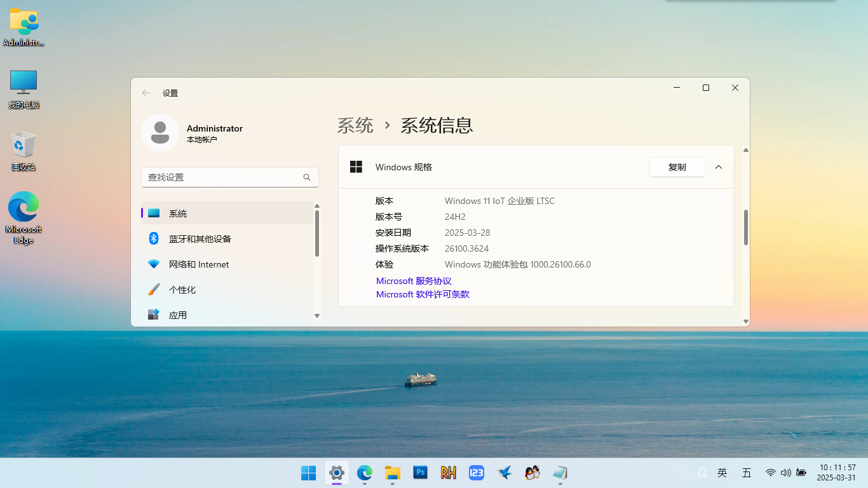The height and width of the screenshot is (488, 868).
Task: Click the 24H2 version number value
Action: click(456, 217)
